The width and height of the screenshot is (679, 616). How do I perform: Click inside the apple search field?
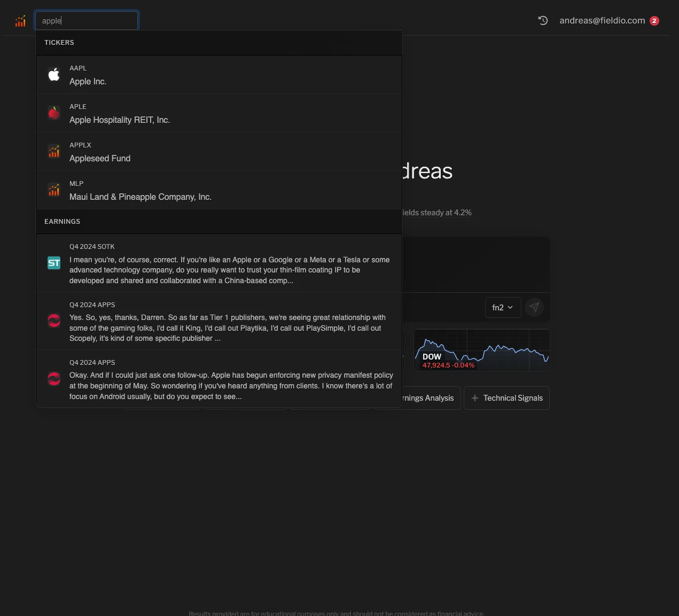pos(87,20)
